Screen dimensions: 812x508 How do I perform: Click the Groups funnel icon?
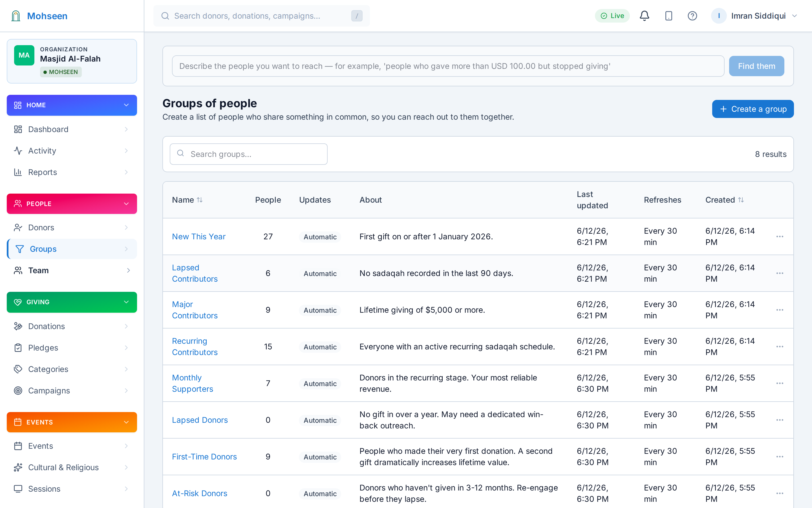click(x=19, y=249)
